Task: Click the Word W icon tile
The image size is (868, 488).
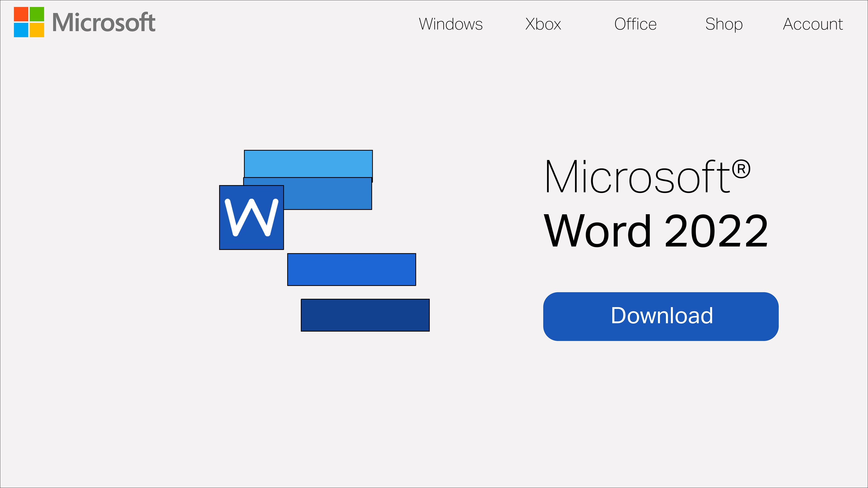Action: point(251,218)
